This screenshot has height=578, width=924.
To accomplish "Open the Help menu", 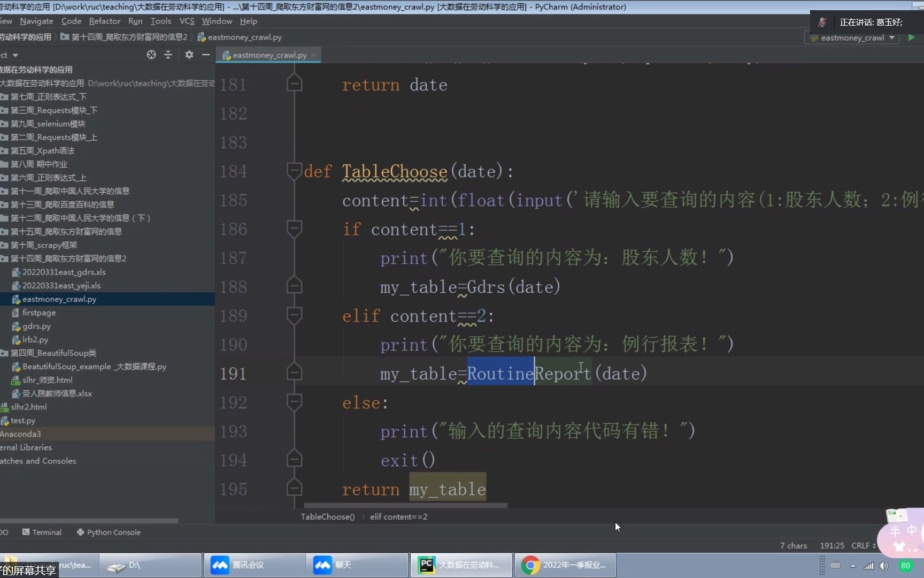I will click(x=248, y=21).
